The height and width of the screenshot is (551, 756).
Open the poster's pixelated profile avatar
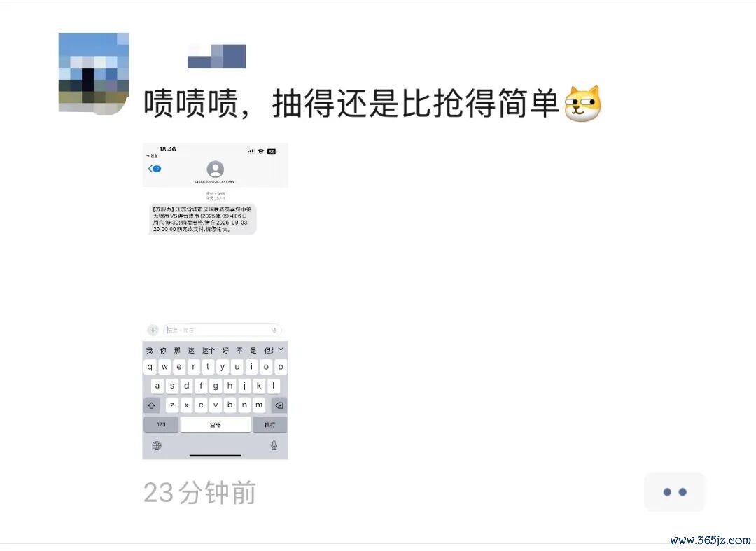click(x=94, y=74)
